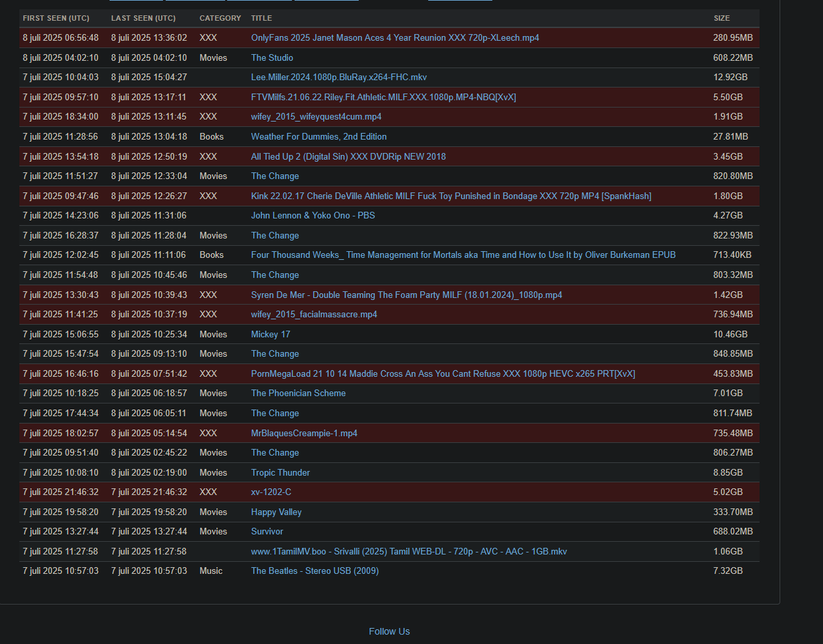Select the 333.70MB size cell

[x=733, y=512]
